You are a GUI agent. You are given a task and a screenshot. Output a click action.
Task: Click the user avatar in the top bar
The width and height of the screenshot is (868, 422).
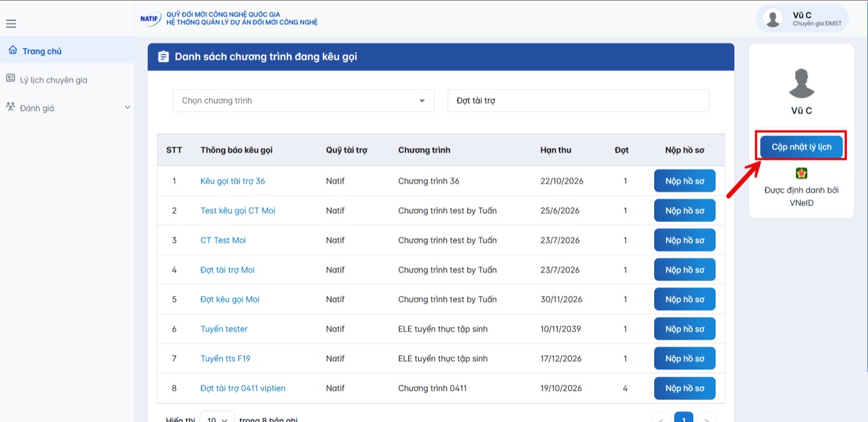pyautogui.click(x=773, y=19)
